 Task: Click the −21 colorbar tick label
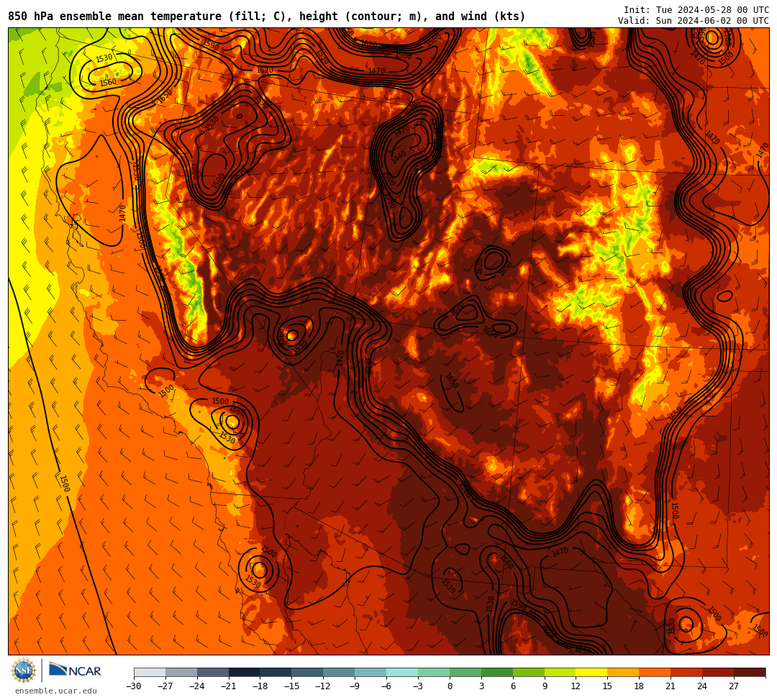pos(229,686)
